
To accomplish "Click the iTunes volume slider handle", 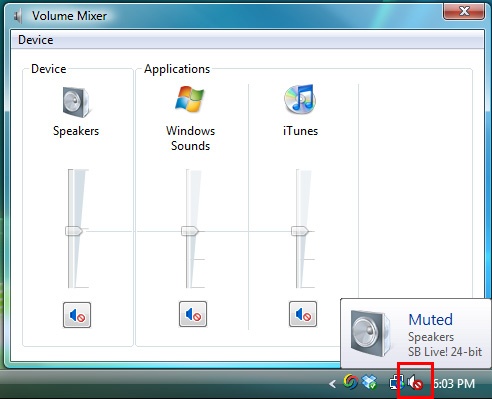I will click(x=300, y=231).
